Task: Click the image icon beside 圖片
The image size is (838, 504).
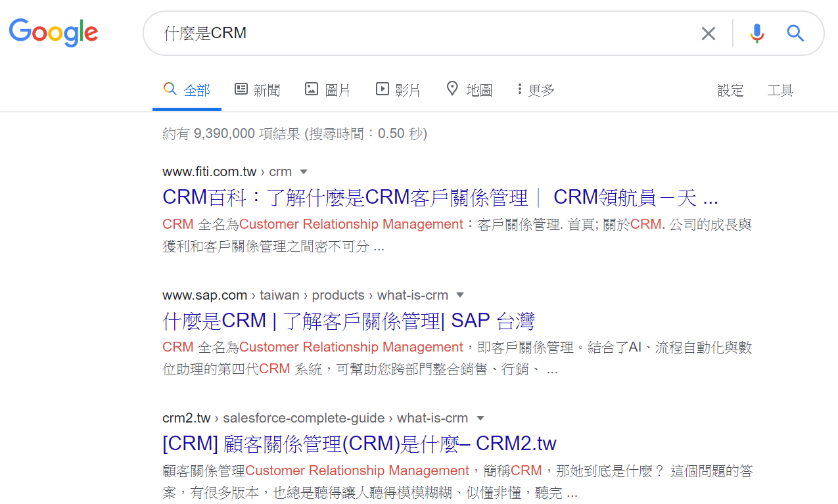Action: pyautogui.click(x=312, y=89)
